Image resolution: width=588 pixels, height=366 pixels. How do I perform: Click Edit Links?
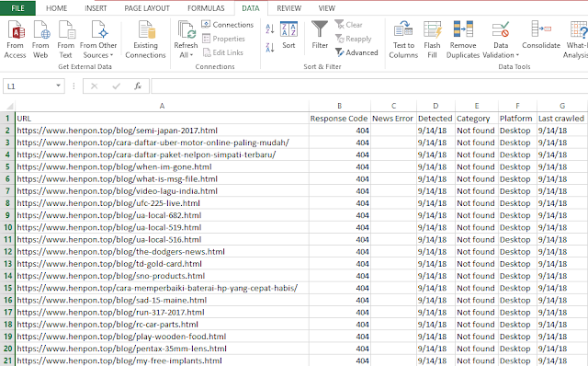(222, 52)
